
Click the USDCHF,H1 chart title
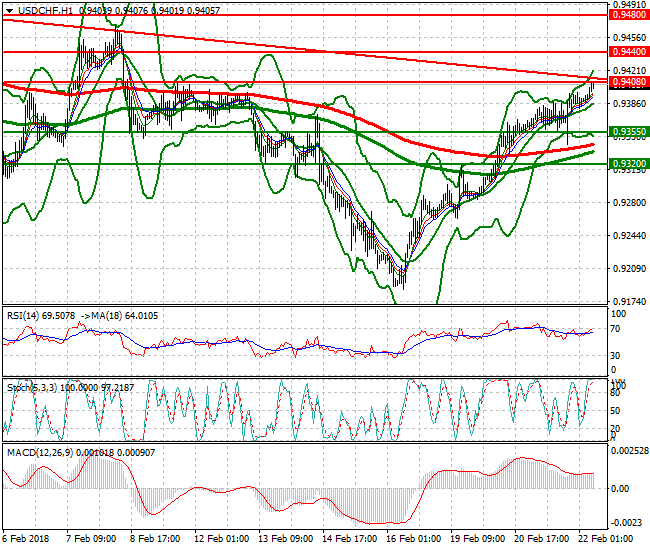(x=46, y=10)
